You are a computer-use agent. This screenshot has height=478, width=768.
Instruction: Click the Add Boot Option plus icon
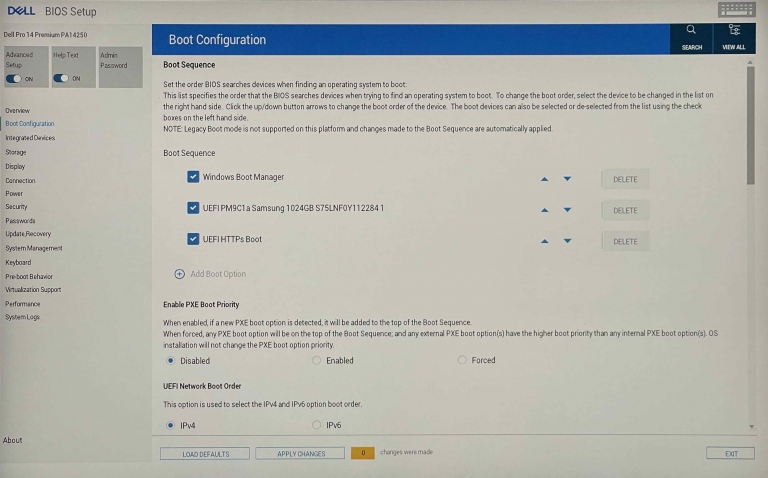pyautogui.click(x=180, y=274)
